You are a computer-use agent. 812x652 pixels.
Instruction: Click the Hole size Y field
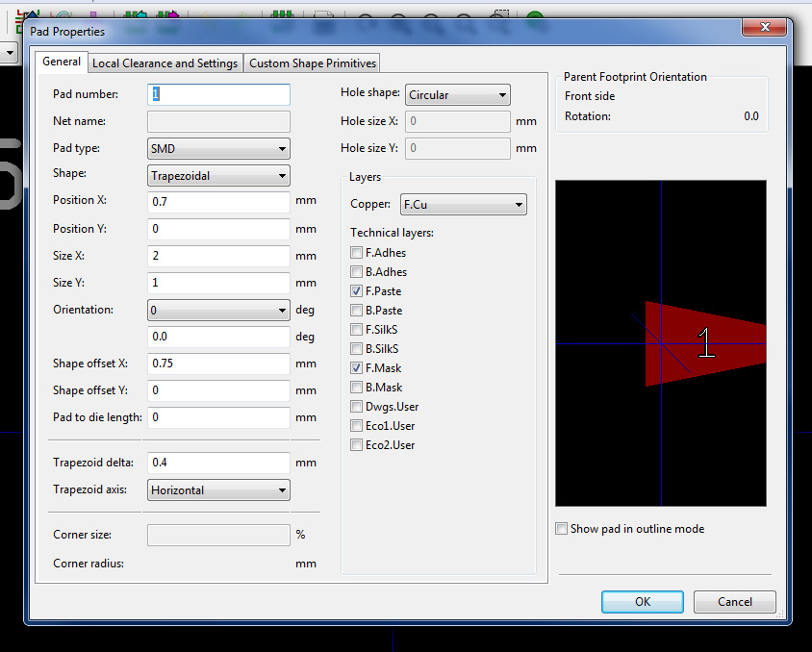457,148
